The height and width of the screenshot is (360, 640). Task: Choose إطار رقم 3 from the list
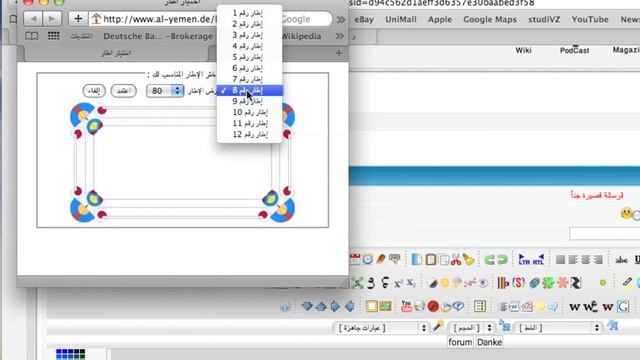point(249,35)
